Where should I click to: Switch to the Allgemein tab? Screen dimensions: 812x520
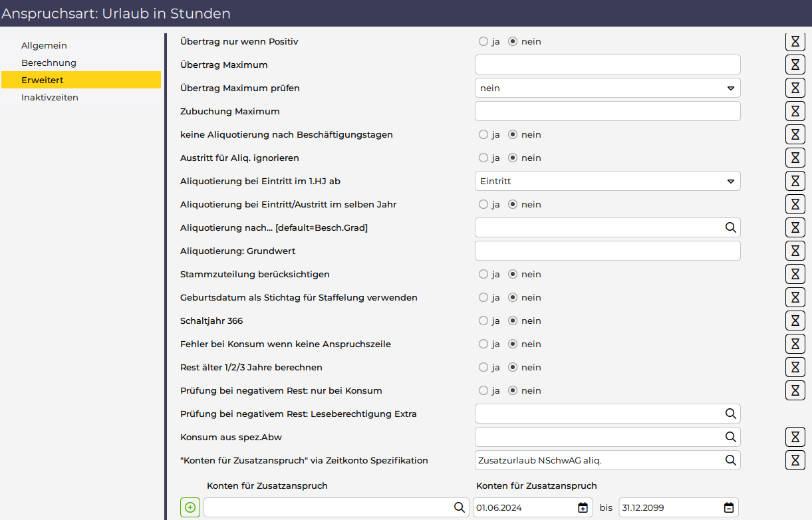(44, 45)
